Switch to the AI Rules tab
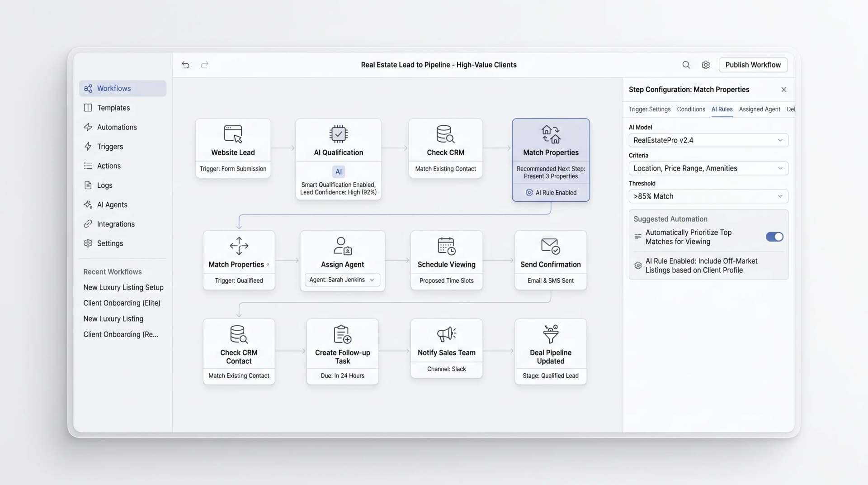Viewport: 868px width, 485px height. pyautogui.click(x=722, y=109)
